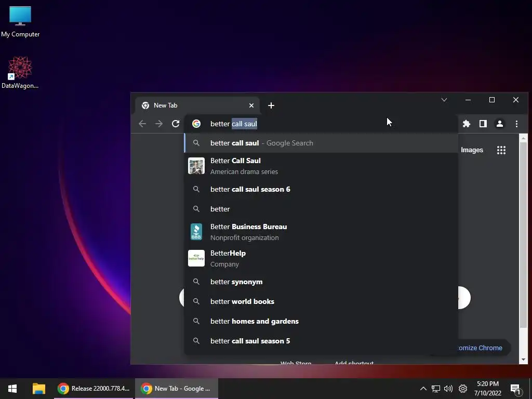Open the Google apps grid icon

501,150
